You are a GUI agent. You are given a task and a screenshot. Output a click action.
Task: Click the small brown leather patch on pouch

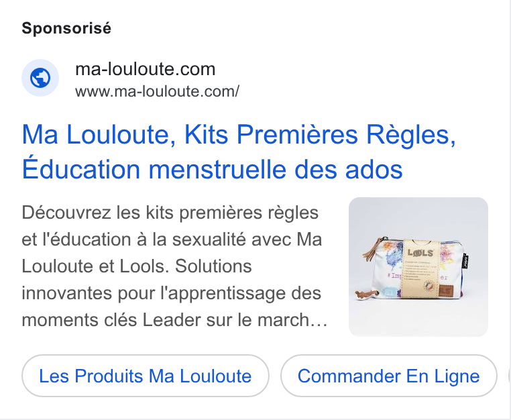pyautogui.click(x=445, y=290)
